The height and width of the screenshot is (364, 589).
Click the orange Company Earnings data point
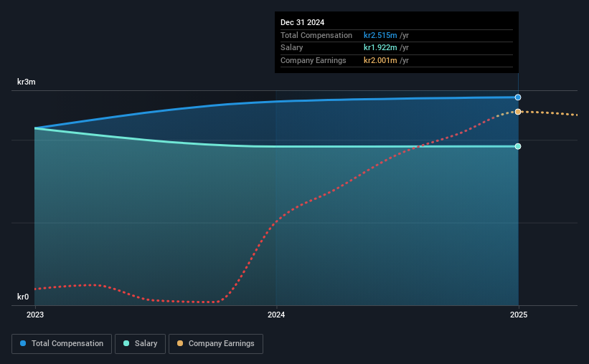point(518,112)
